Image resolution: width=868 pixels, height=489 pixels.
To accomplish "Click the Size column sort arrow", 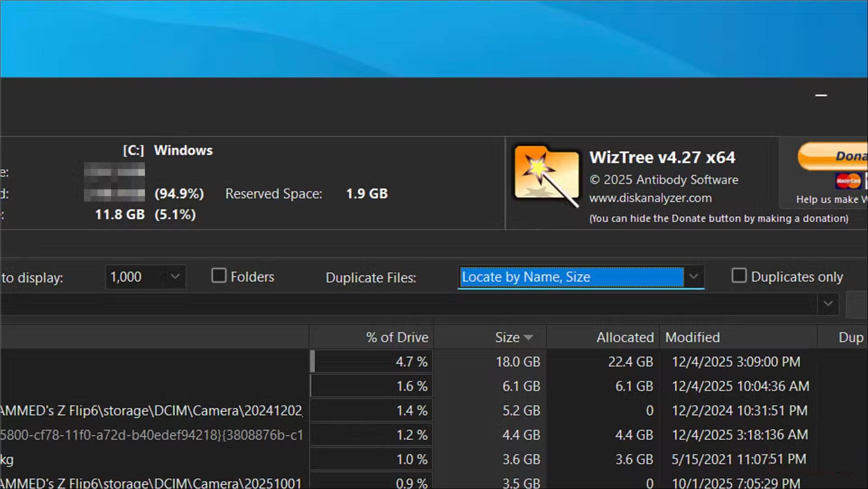I will [x=529, y=337].
